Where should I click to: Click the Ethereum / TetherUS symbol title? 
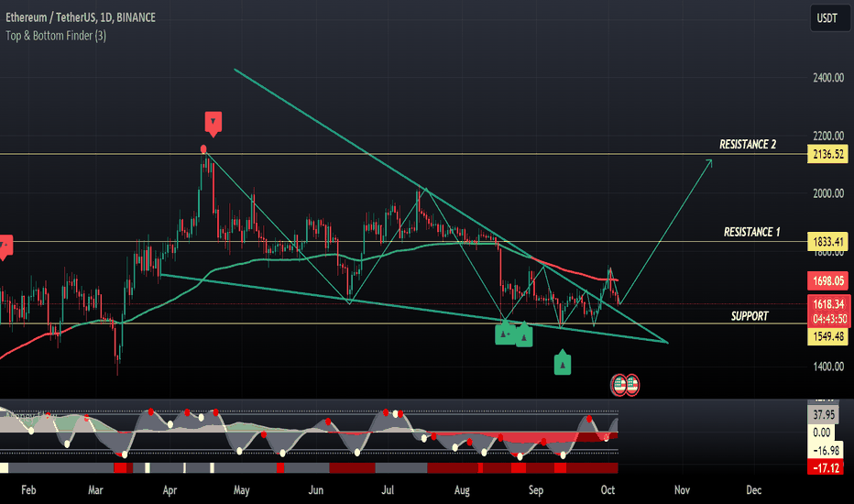81,17
